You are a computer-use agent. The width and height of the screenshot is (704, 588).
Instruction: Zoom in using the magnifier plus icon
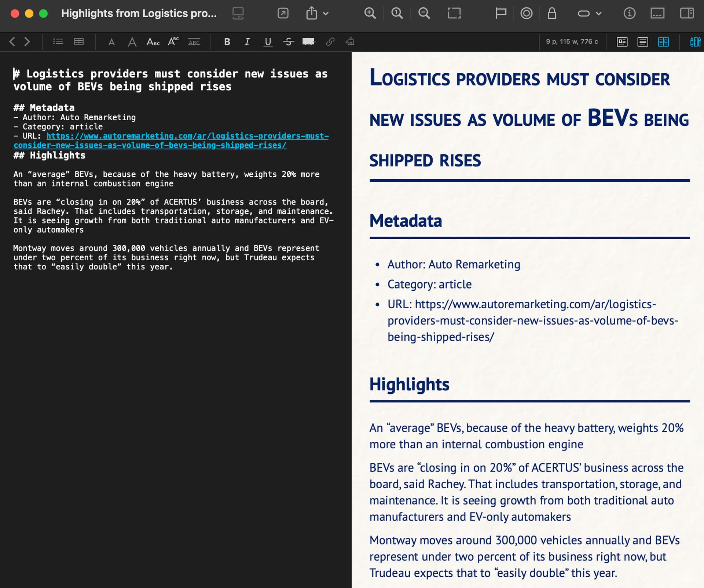tap(370, 14)
